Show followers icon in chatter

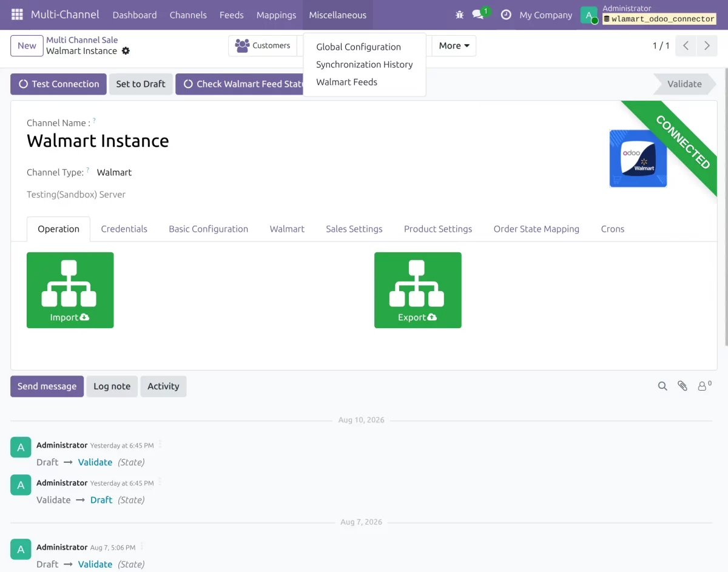point(704,386)
